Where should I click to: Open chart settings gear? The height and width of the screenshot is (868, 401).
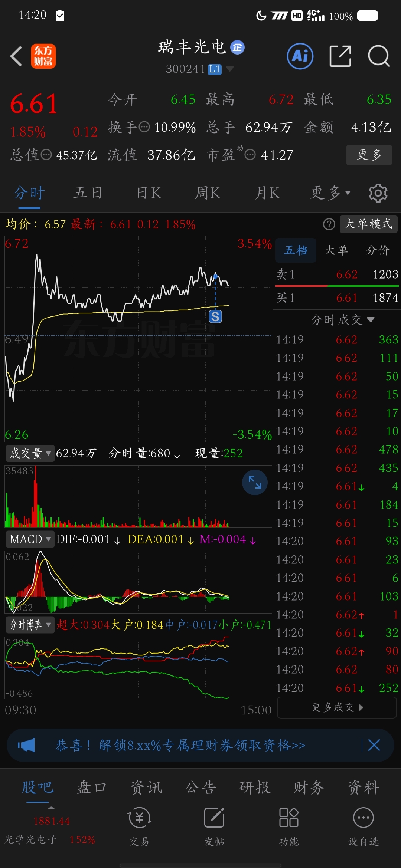(x=378, y=193)
